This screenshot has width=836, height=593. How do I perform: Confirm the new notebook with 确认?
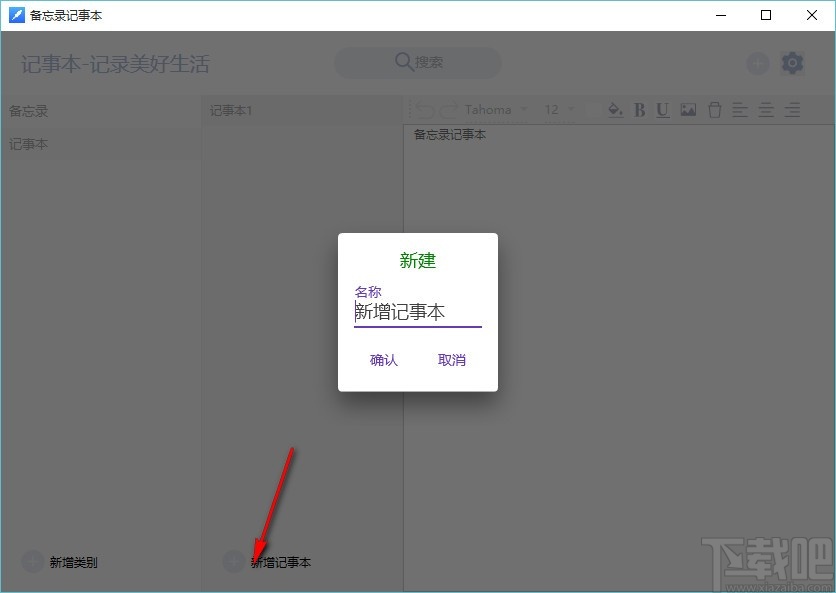pos(383,359)
